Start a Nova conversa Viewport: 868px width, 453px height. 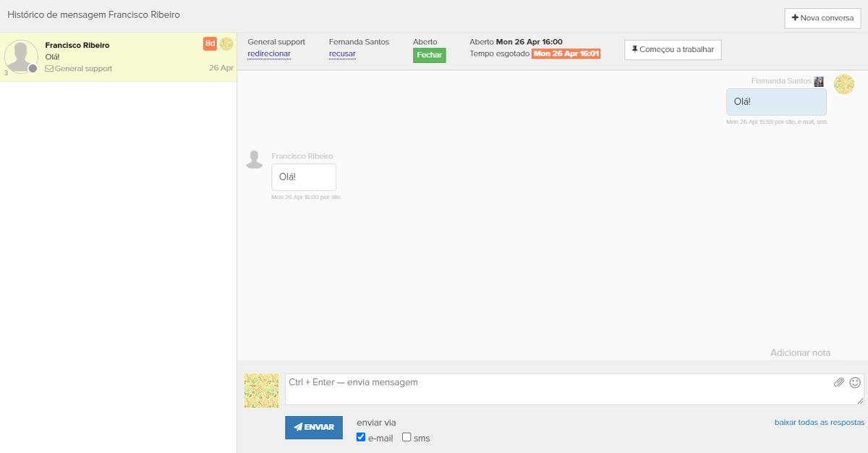click(x=822, y=18)
